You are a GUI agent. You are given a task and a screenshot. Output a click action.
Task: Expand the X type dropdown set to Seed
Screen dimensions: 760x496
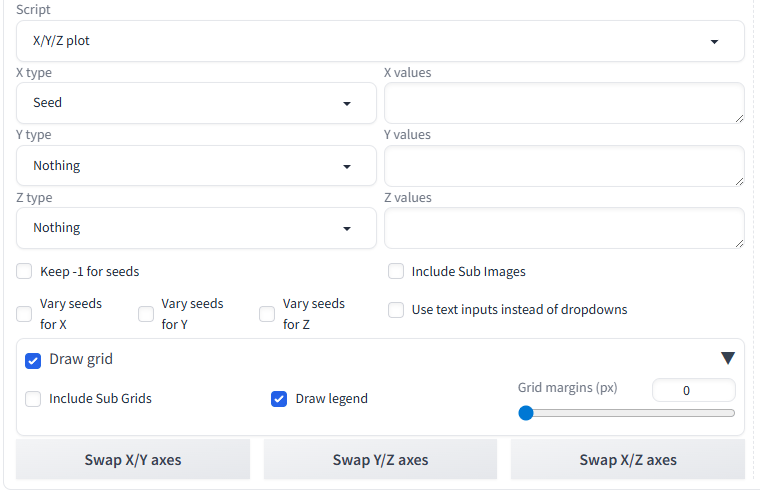(196, 103)
